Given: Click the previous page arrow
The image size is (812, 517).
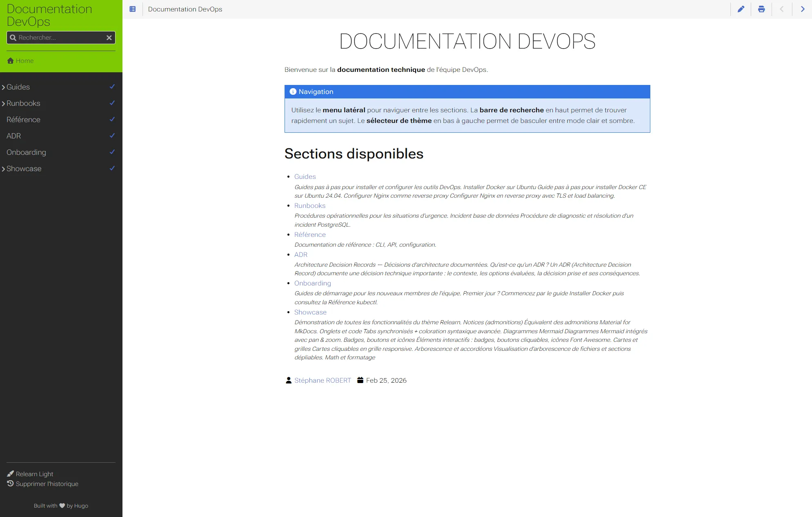Looking at the screenshot, I should point(781,9).
